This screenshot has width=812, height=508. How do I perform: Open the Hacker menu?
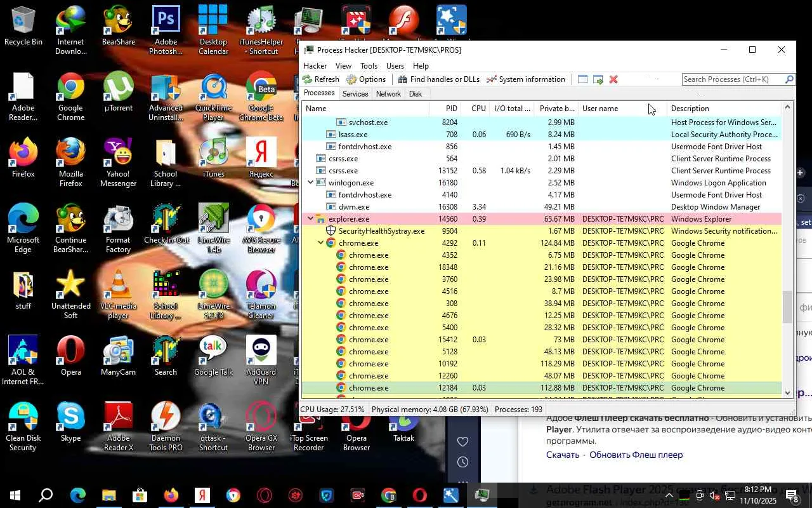coord(315,66)
